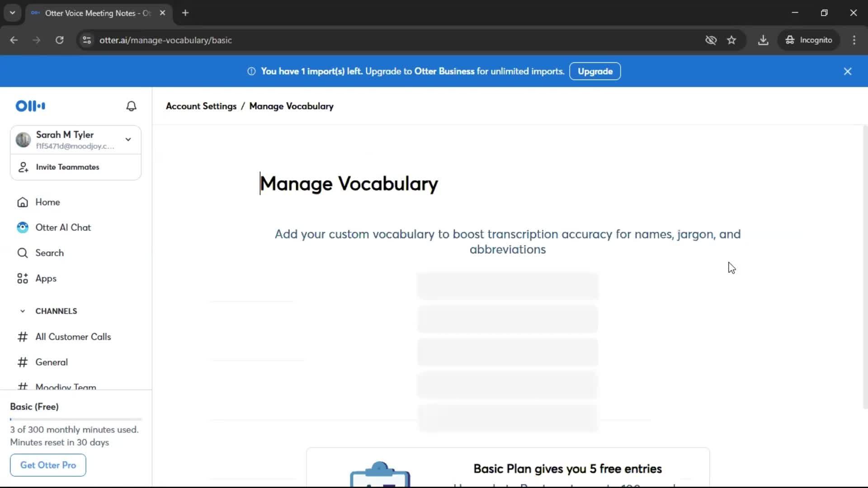Click the Basic (Free) plan label
The image size is (868, 488).
(34, 407)
